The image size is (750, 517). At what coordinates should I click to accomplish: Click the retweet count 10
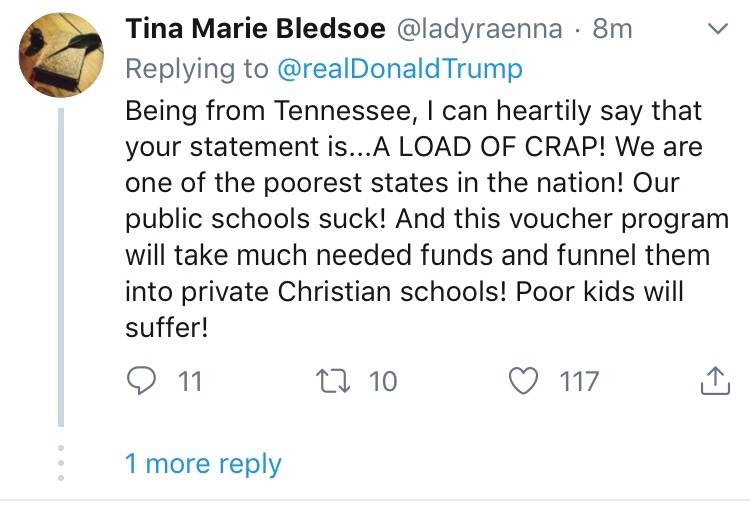tap(382, 381)
